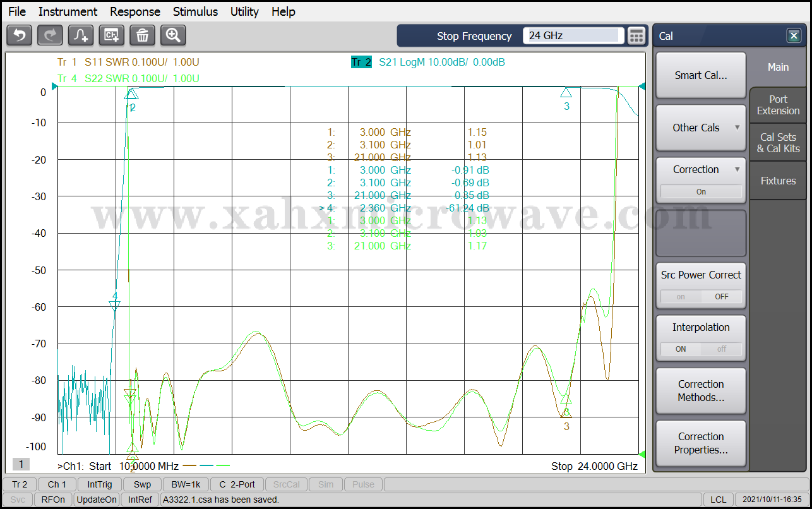Click the 2.360 GHz marker readout

385,208
